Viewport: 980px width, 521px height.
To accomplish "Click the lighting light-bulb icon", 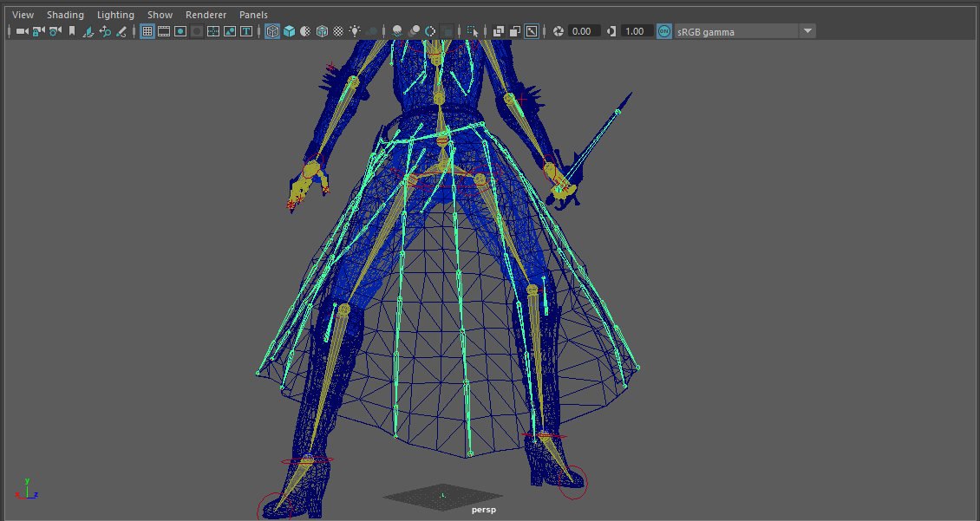I will coord(354,31).
